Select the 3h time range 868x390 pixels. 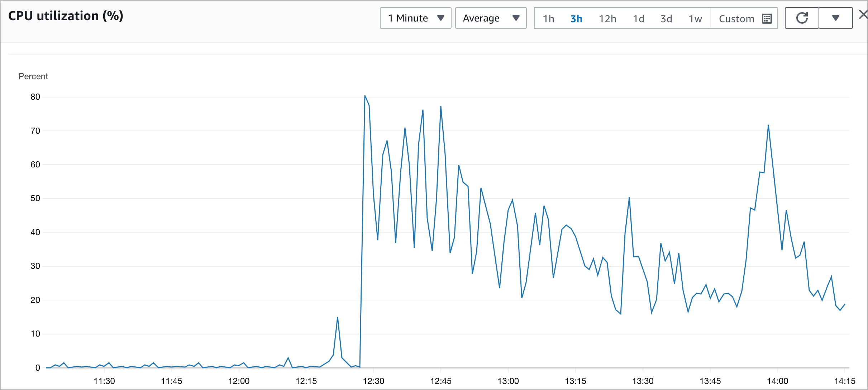(x=576, y=19)
